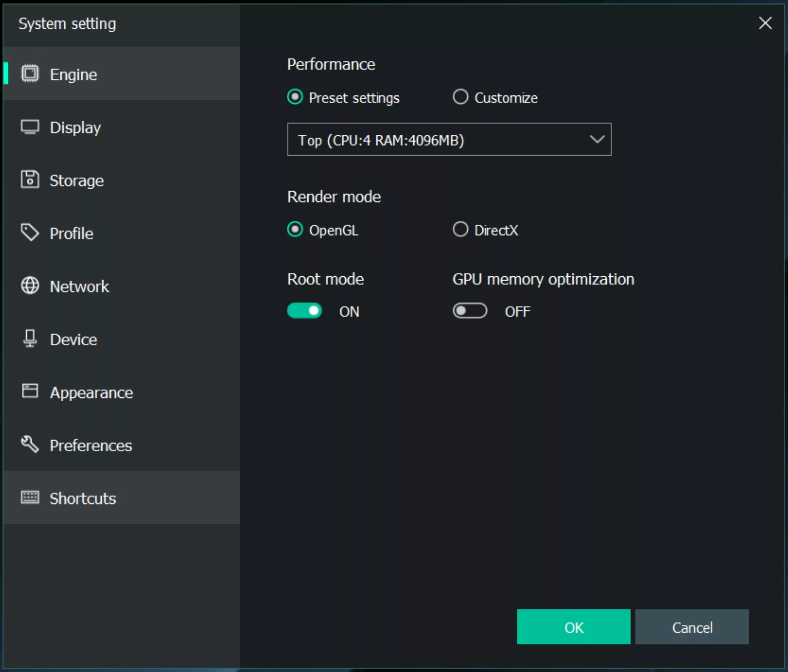Click the Root mode label
788x672 pixels.
[325, 279]
